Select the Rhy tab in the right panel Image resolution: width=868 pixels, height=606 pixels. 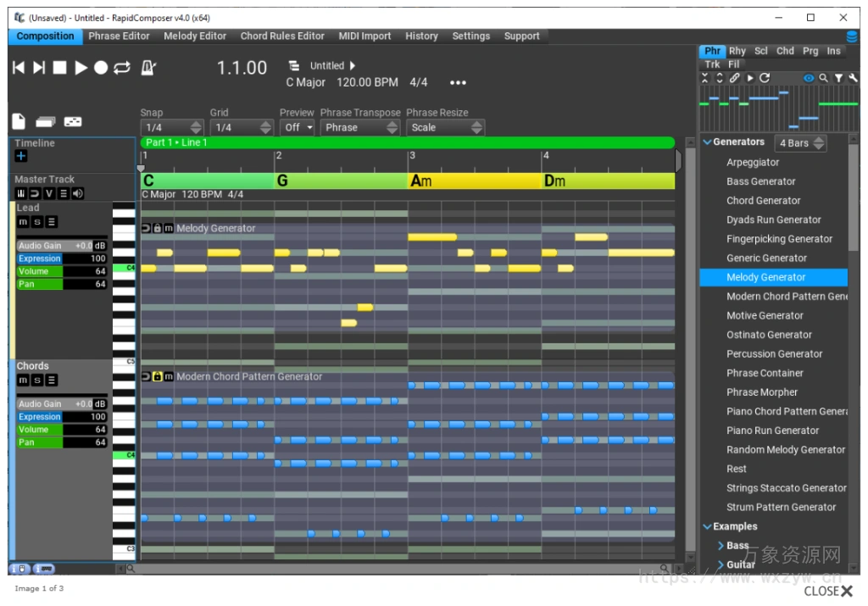pyautogui.click(x=736, y=51)
